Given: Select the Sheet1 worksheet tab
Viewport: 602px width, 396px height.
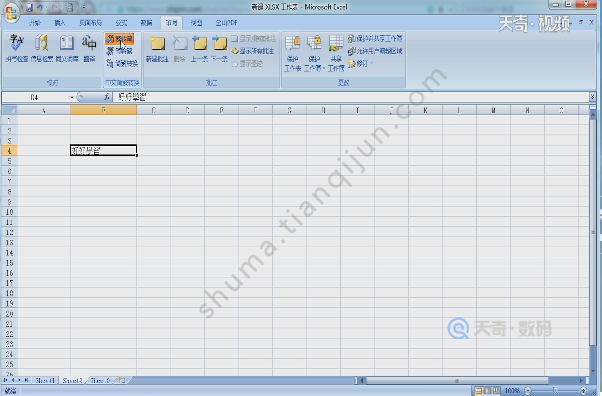Looking at the screenshot, I should tap(45, 381).
